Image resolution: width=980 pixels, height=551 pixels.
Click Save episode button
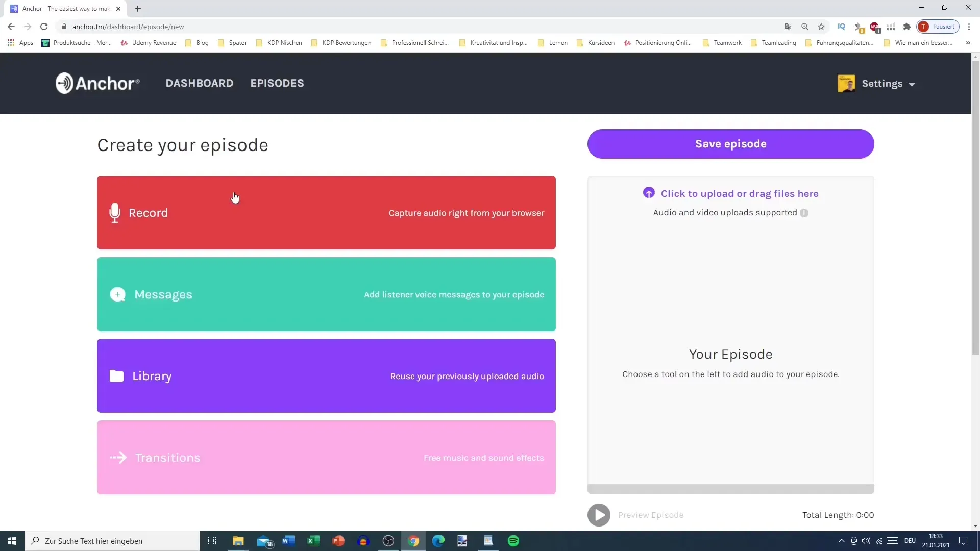(x=731, y=144)
